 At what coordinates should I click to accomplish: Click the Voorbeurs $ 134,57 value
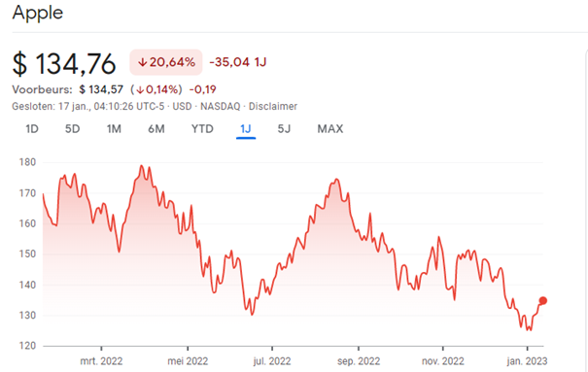[101, 89]
